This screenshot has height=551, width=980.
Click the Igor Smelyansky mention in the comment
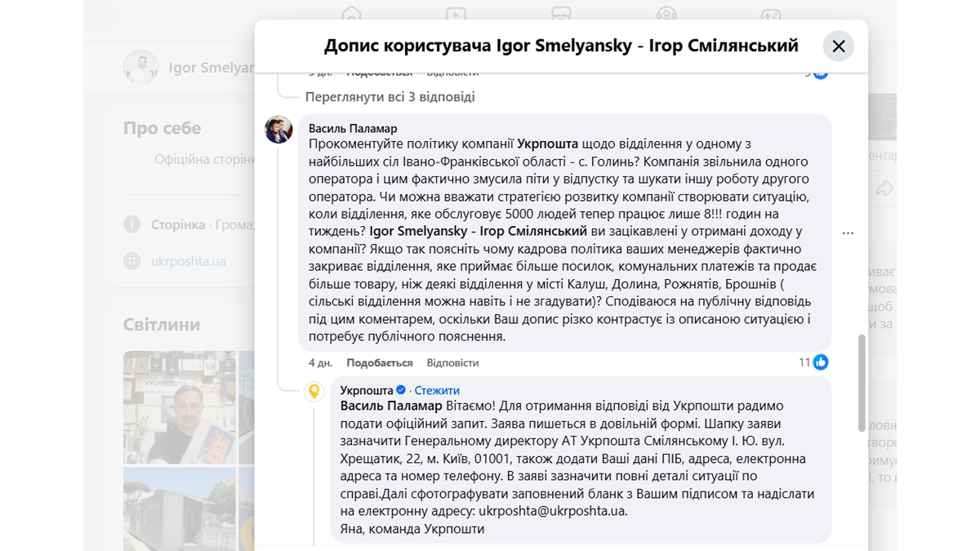click(x=478, y=231)
